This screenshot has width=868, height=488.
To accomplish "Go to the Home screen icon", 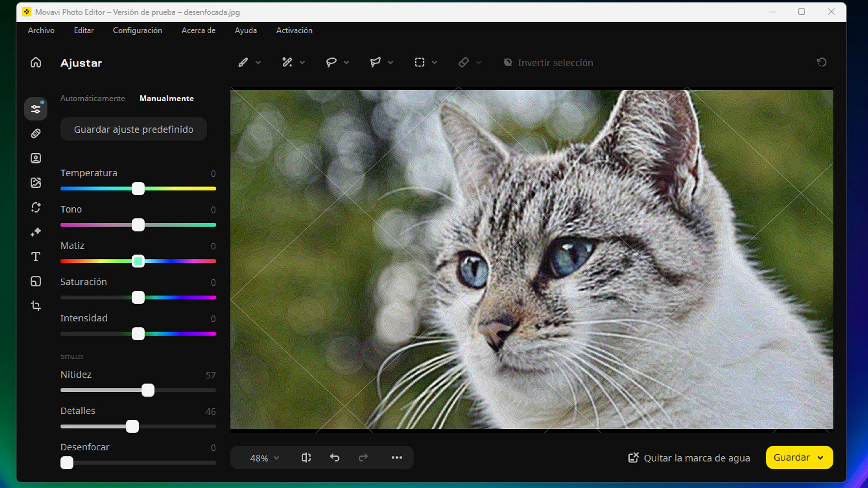I will point(36,62).
